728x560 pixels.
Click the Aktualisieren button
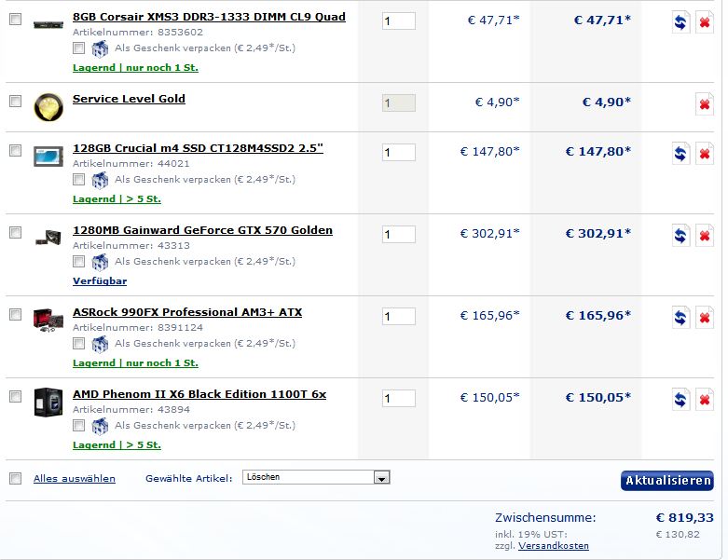pyautogui.click(x=667, y=481)
